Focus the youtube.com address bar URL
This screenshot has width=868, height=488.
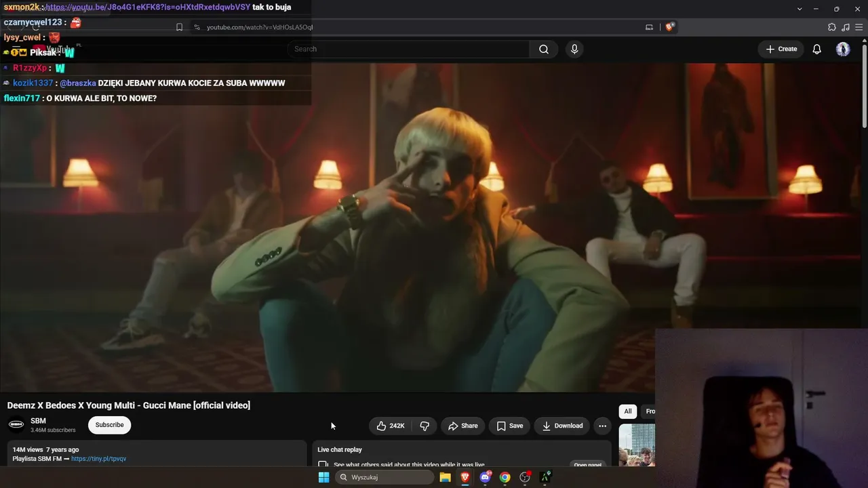[x=260, y=27]
